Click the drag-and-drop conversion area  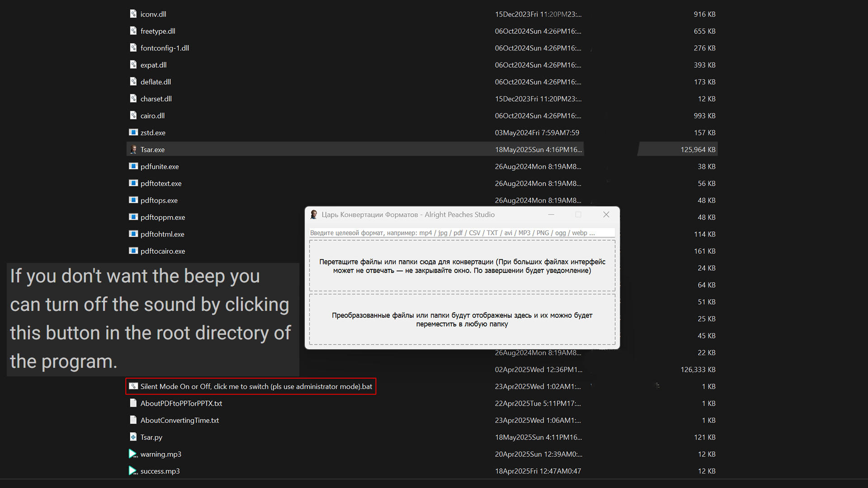[x=462, y=266]
